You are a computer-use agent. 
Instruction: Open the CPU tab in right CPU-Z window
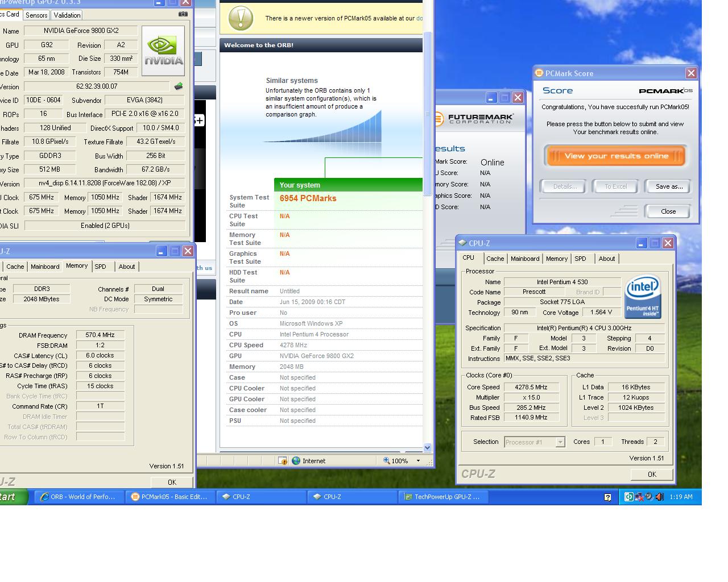coord(469,258)
